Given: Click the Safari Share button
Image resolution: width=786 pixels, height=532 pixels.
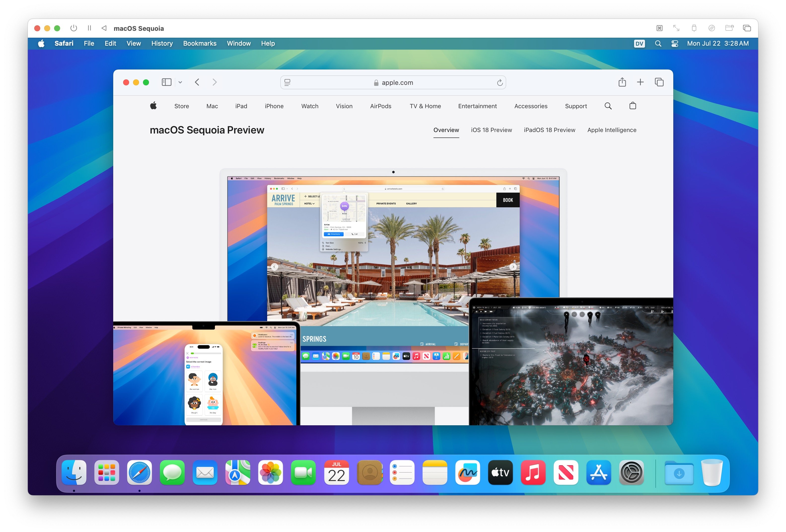Looking at the screenshot, I should [x=622, y=82].
